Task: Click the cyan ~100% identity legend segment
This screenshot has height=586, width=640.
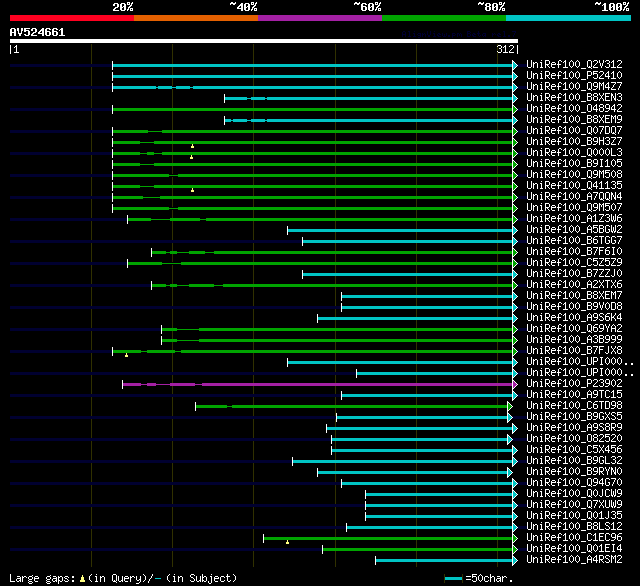Action: [x=569, y=18]
